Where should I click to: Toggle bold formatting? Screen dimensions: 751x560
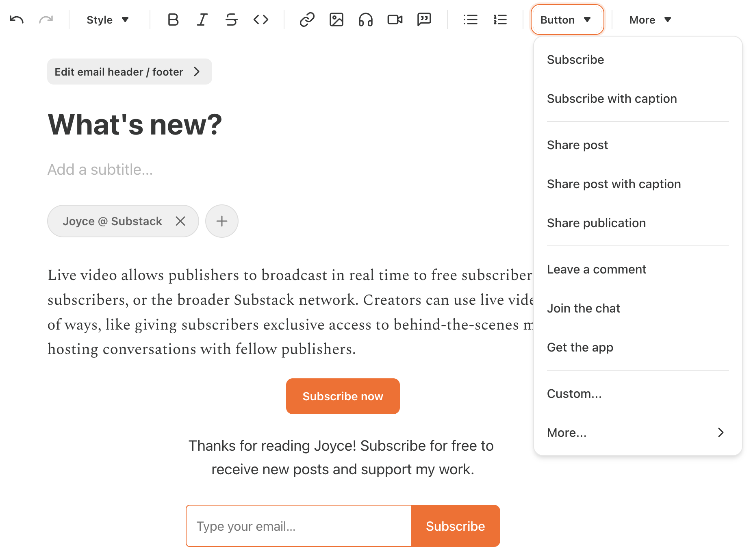click(x=173, y=20)
